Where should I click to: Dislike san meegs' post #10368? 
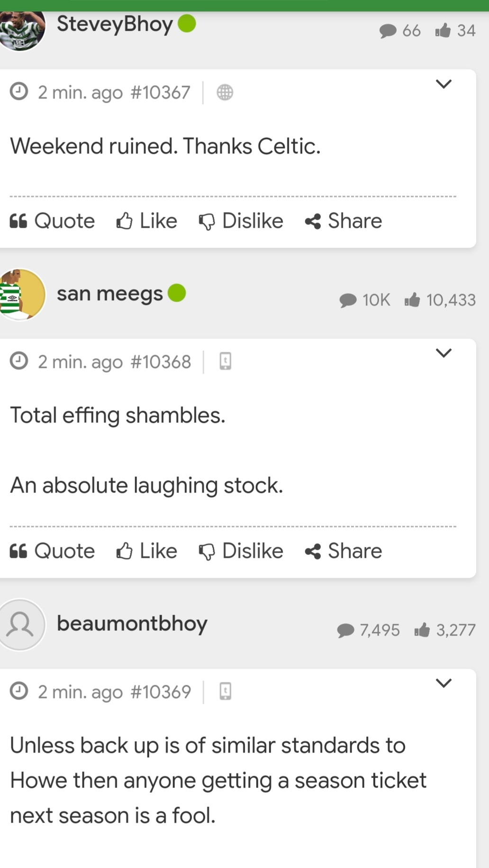241,551
